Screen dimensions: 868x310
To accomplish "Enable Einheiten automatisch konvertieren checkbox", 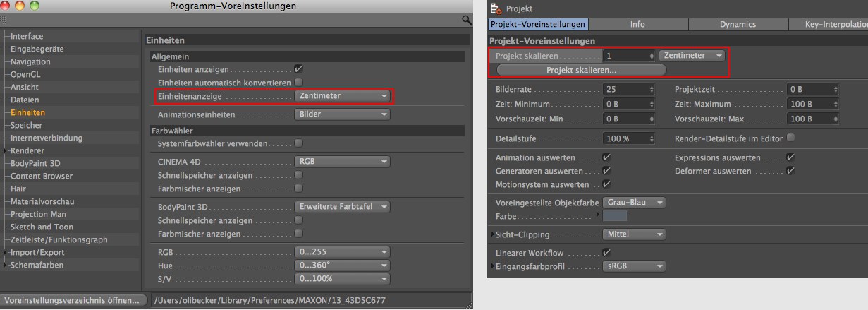I will click(x=298, y=82).
